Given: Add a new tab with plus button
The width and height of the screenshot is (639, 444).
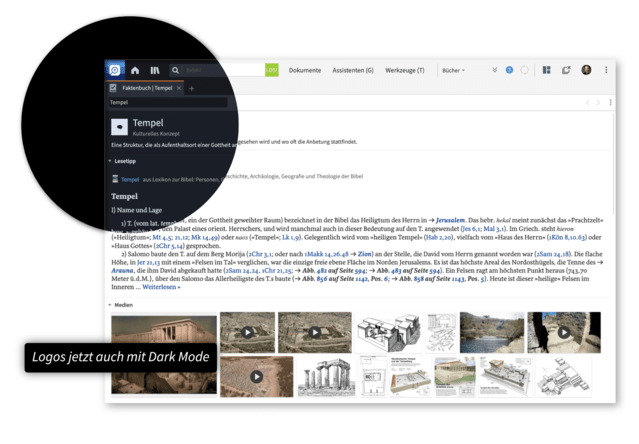Looking at the screenshot, I should point(191,88).
